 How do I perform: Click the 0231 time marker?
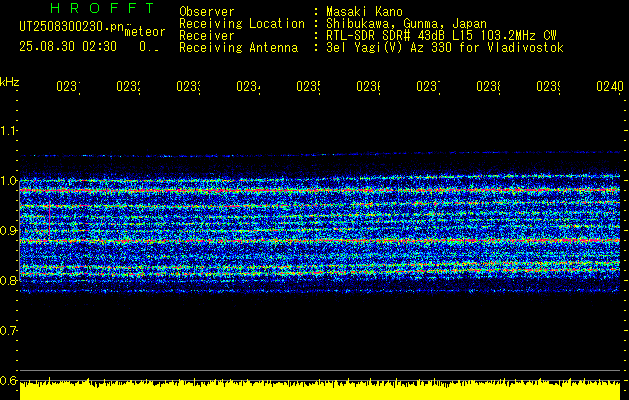[x=68, y=86]
